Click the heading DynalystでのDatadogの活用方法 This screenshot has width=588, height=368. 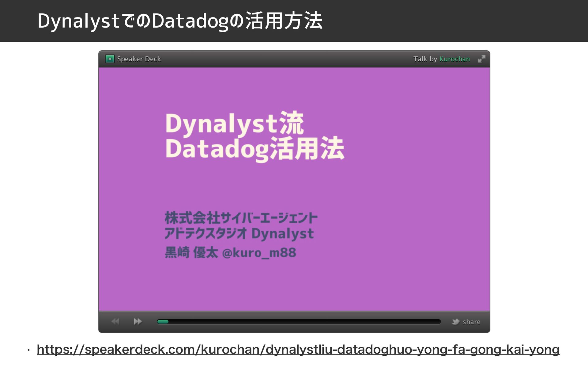click(x=180, y=21)
